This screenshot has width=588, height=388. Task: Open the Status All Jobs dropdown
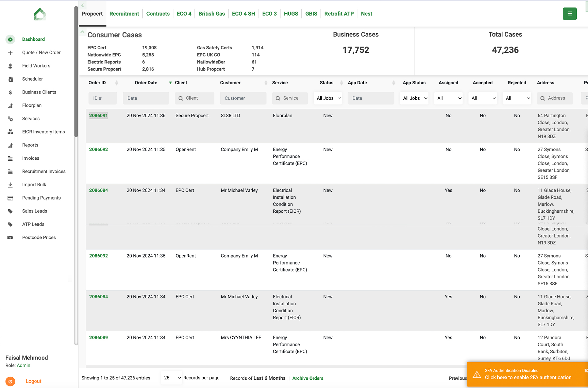click(x=328, y=98)
